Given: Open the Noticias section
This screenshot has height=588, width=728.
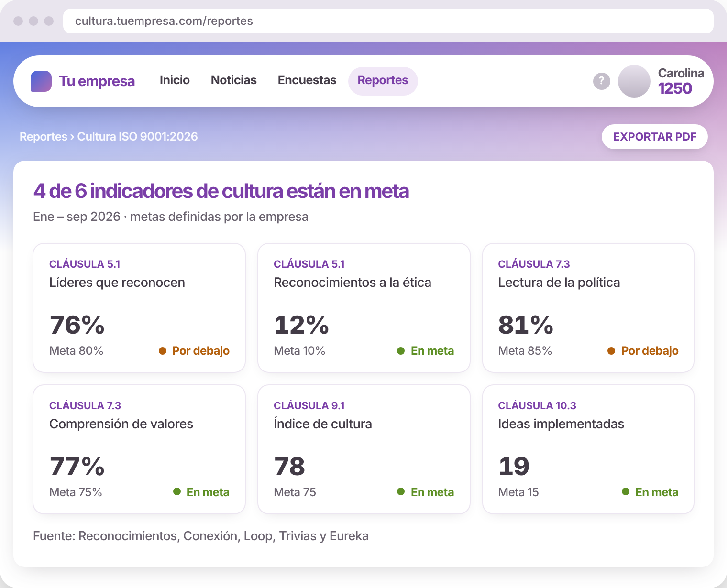Looking at the screenshot, I should click(x=234, y=80).
